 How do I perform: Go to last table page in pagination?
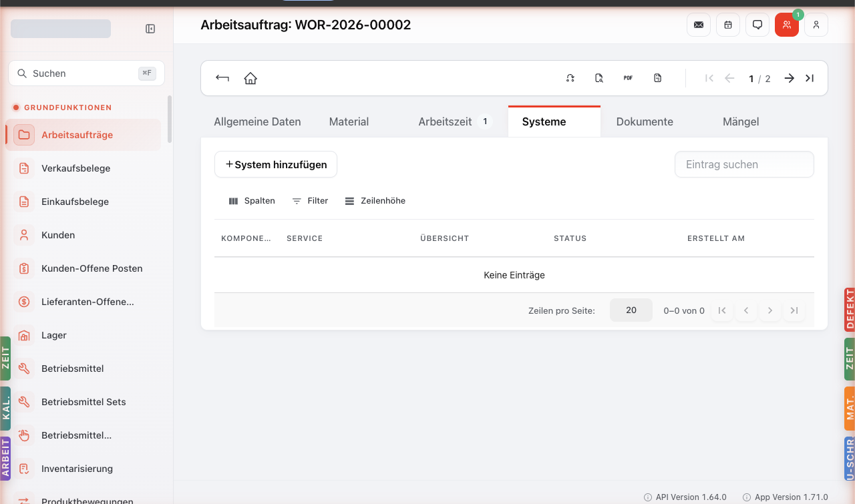point(794,310)
